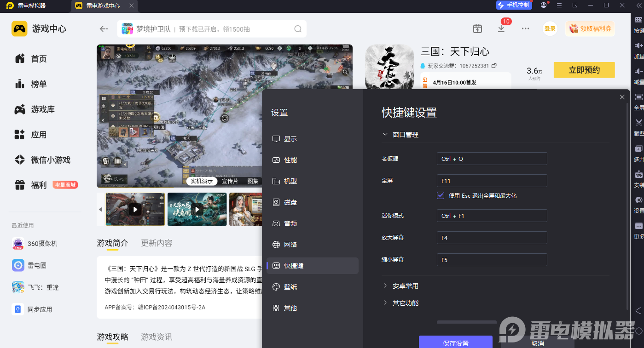The image size is (644, 348).
Task: Show more tools with the 更多 icon
Action: point(638,226)
